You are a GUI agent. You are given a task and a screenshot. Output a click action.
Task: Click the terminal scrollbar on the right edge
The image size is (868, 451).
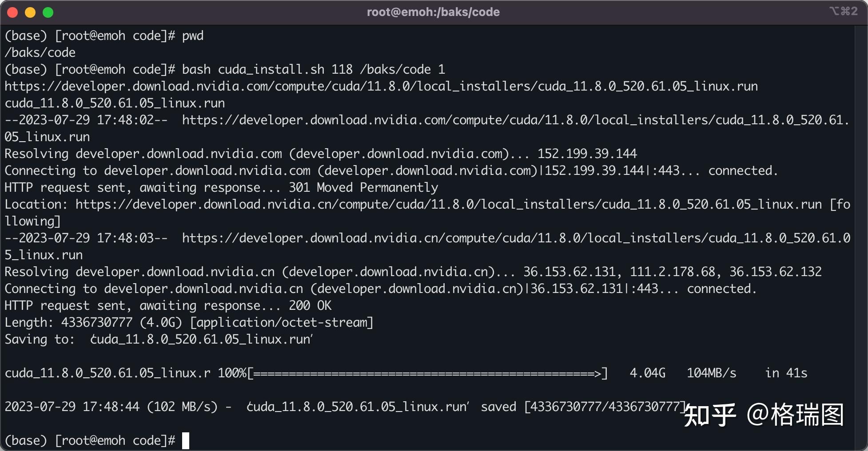point(860,222)
